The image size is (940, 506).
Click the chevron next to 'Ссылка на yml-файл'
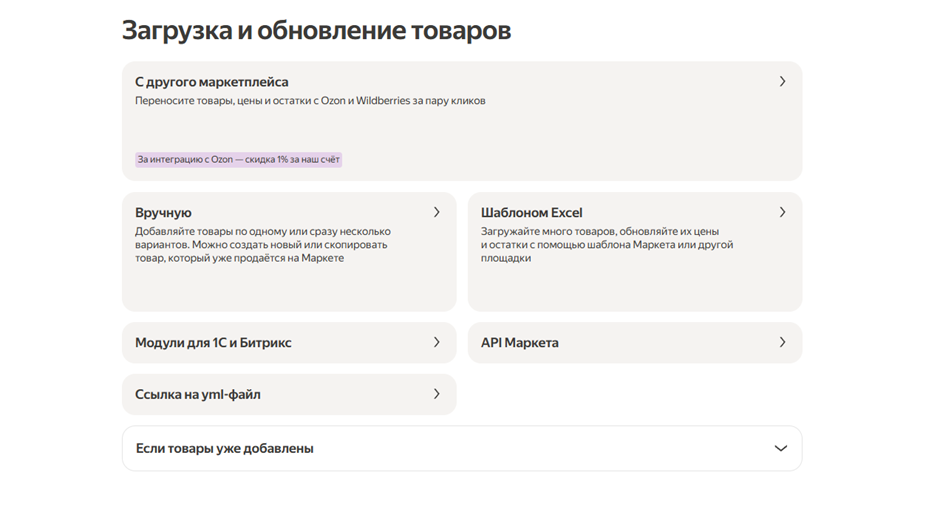437,394
